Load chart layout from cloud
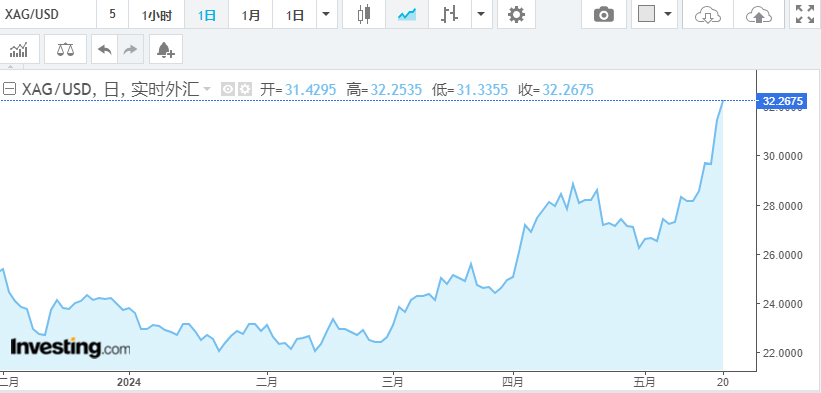 point(707,14)
